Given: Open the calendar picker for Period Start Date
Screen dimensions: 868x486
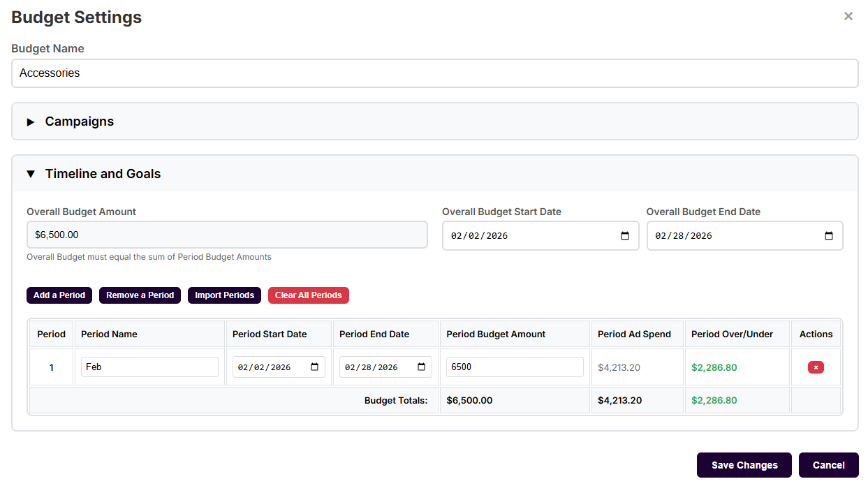Looking at the screenshot, I should (x=316, y=366).
